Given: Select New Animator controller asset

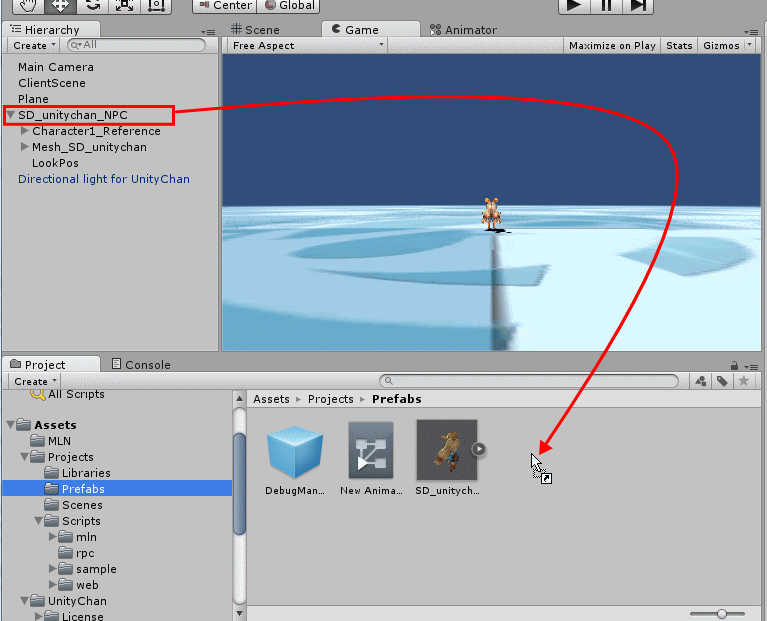Looking at the screenshot, I should [371, 459].
